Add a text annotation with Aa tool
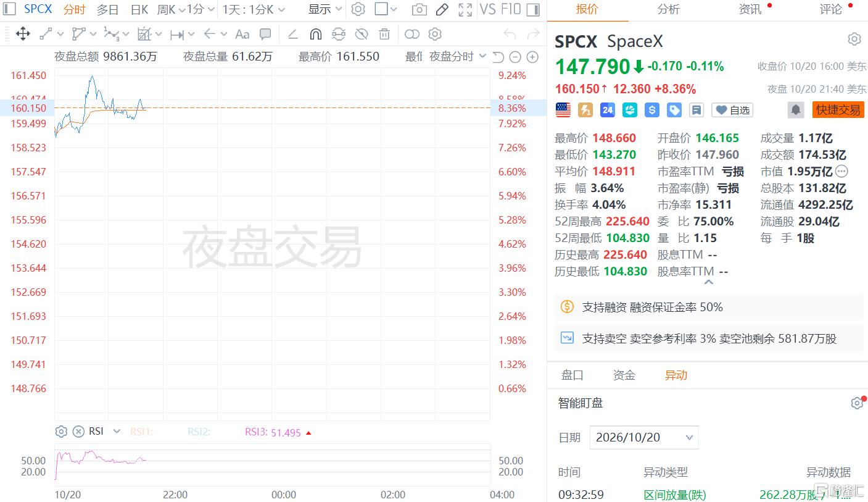This screenshot has height=502, width=868. coord(242,34)
